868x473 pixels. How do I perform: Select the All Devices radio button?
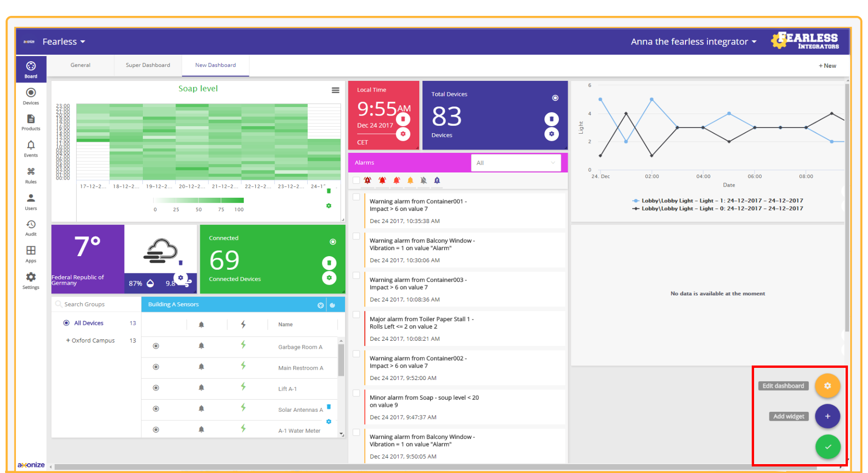[x=66, y=323]
